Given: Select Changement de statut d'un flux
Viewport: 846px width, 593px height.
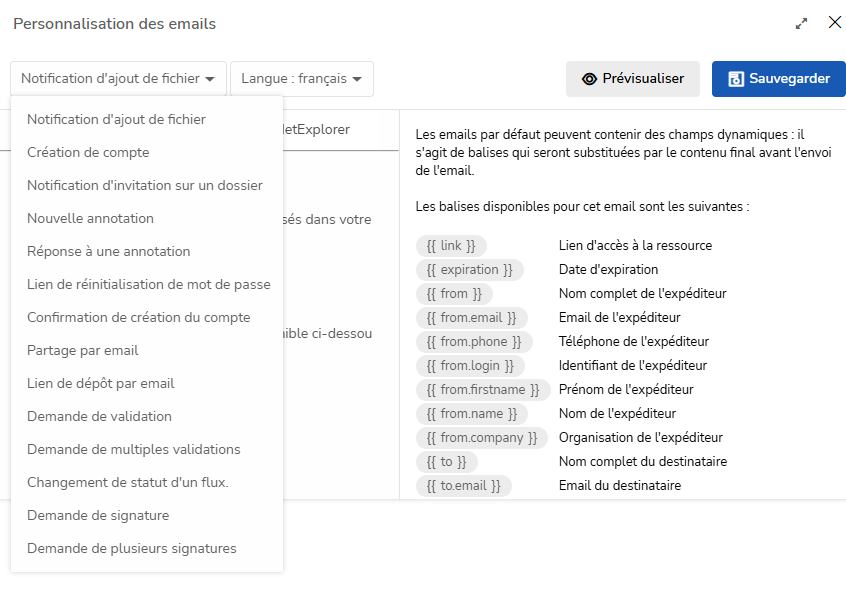Looking at the screenshot, I should point(128,483).
